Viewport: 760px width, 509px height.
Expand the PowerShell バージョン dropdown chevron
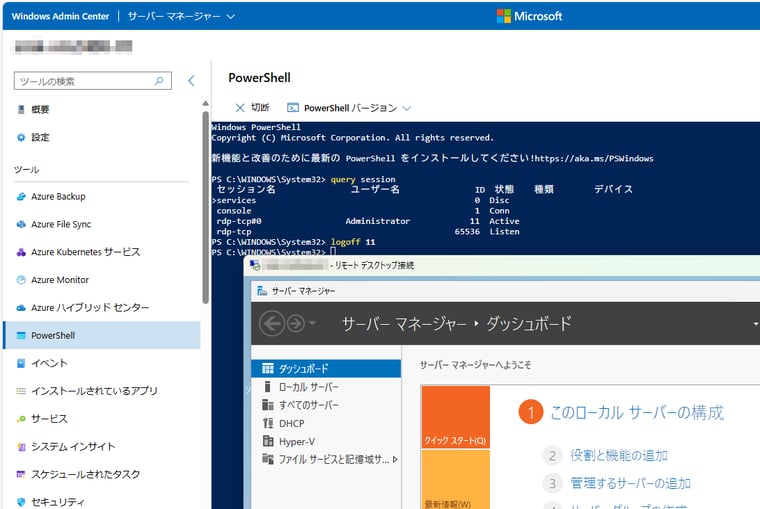point(407,108)
